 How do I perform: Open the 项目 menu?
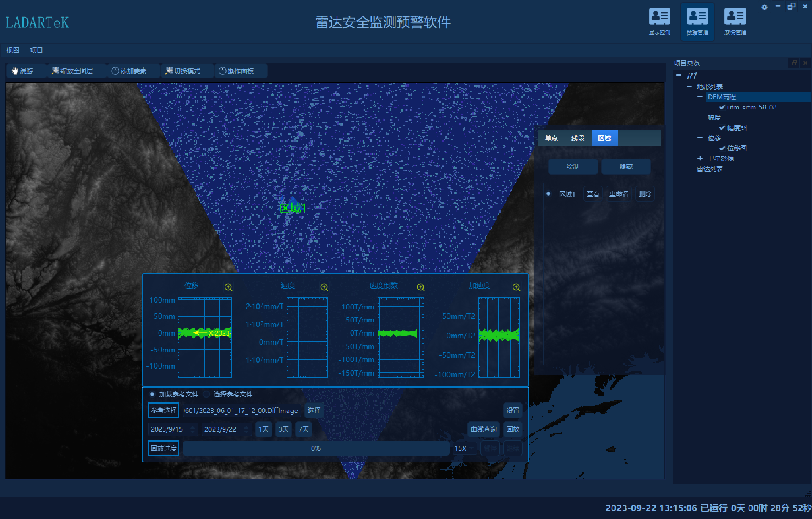pos(36,50)
